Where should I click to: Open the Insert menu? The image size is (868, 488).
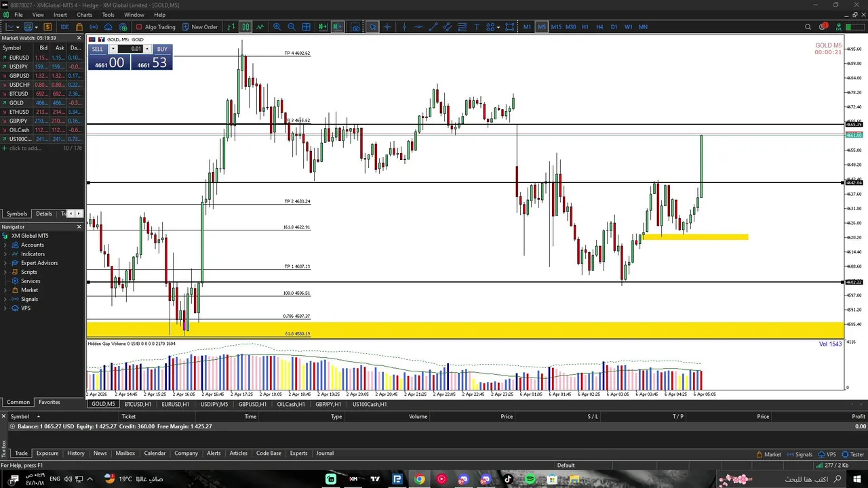pyautogui.click(x=60, y=15)
